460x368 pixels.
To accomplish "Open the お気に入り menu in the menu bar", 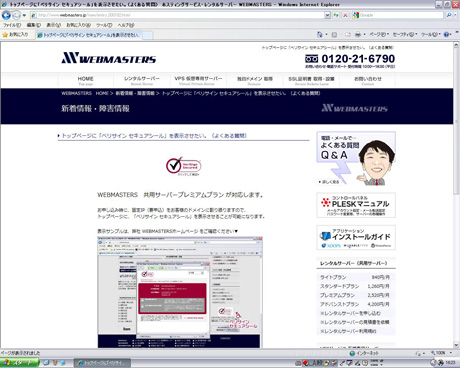I will 78,25.
